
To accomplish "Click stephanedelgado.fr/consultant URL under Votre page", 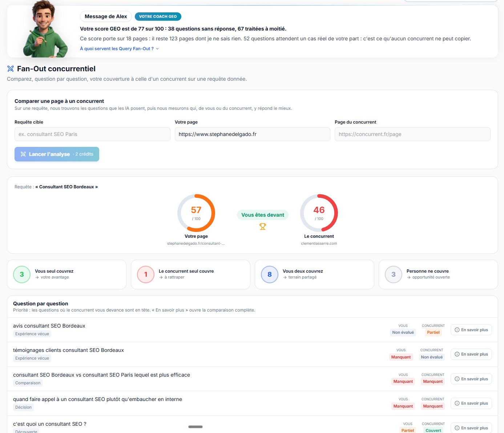I will click(x=196, y=244).
